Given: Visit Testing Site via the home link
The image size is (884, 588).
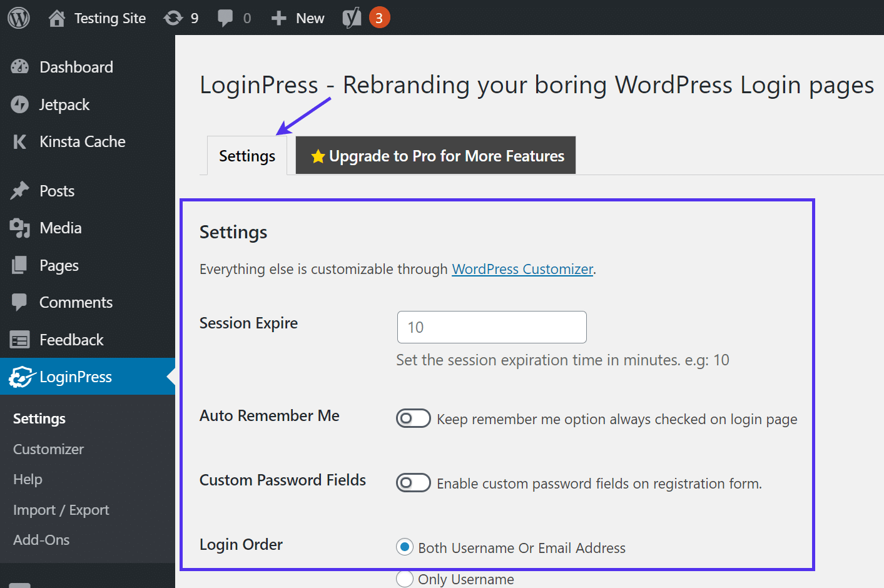Looking at the screenshot, I should [x=97, y=18].
